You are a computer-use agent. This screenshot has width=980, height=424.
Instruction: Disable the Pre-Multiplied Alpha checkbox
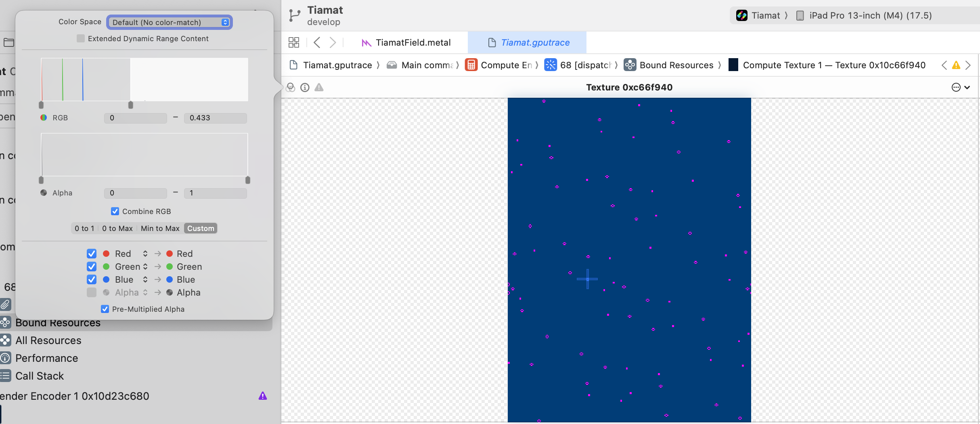coord(105,309)
